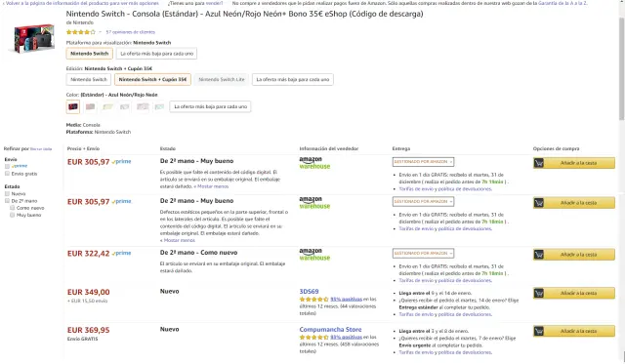Click the vertical page scrollbar
The height and width of the screenshot is (364, 625).
coord(621,67)
